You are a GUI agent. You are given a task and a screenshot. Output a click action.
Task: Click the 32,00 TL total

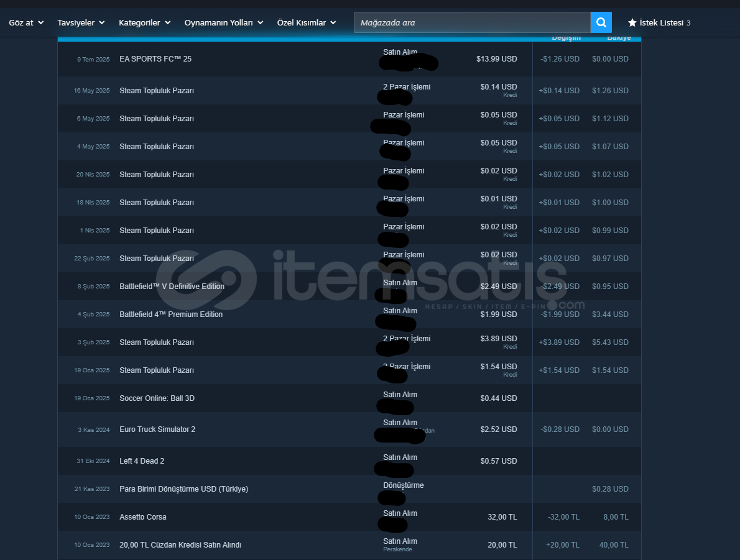(x=502, y=517)
